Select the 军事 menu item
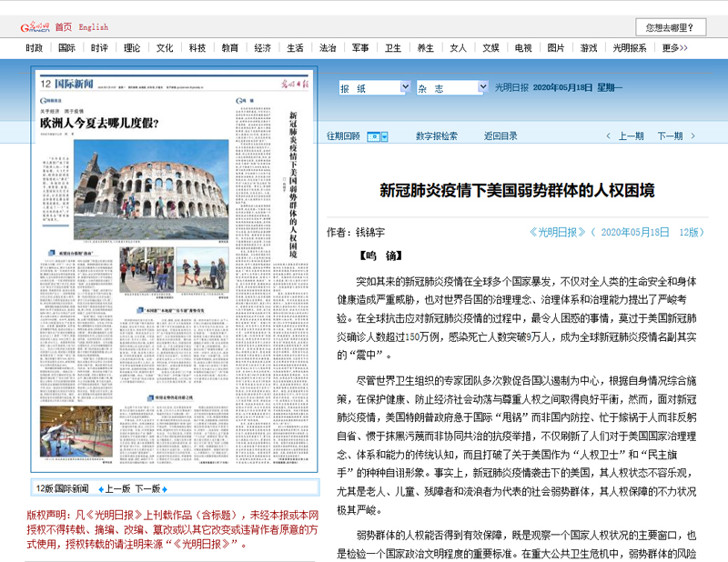The width and height of the screenshot is (728, 562). coord(359,48)
